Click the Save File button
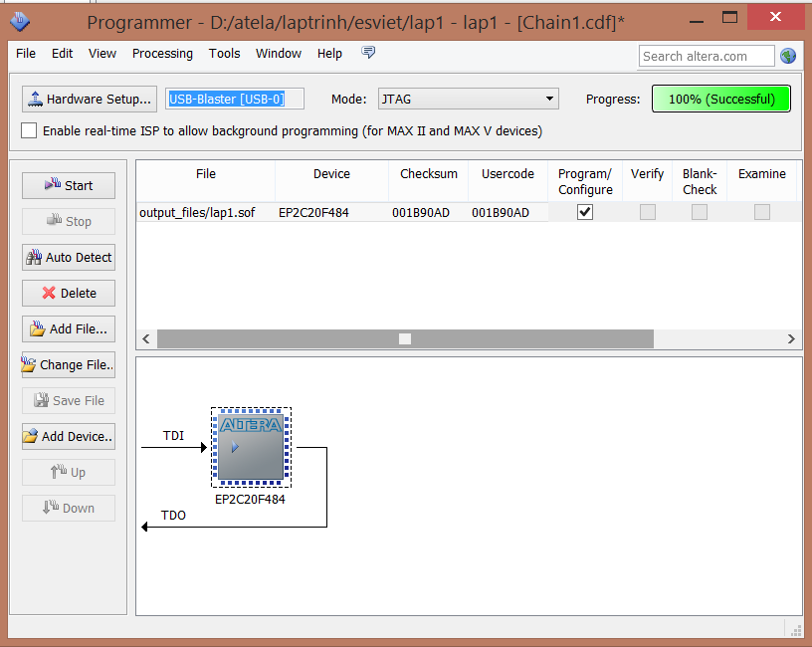 point(69,400)
